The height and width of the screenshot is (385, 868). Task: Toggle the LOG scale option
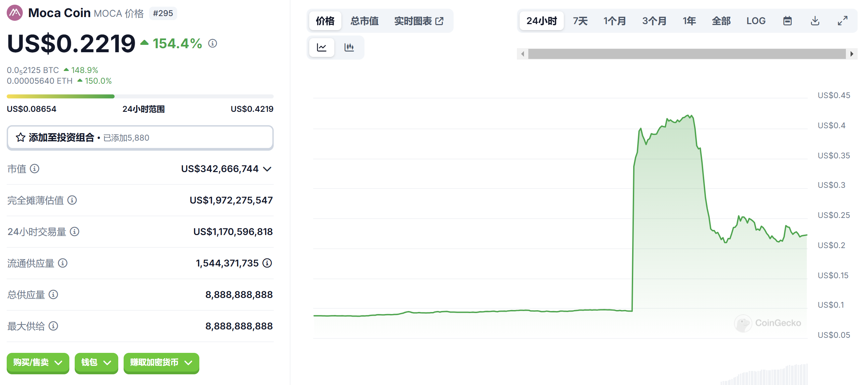tap(756, 21)
